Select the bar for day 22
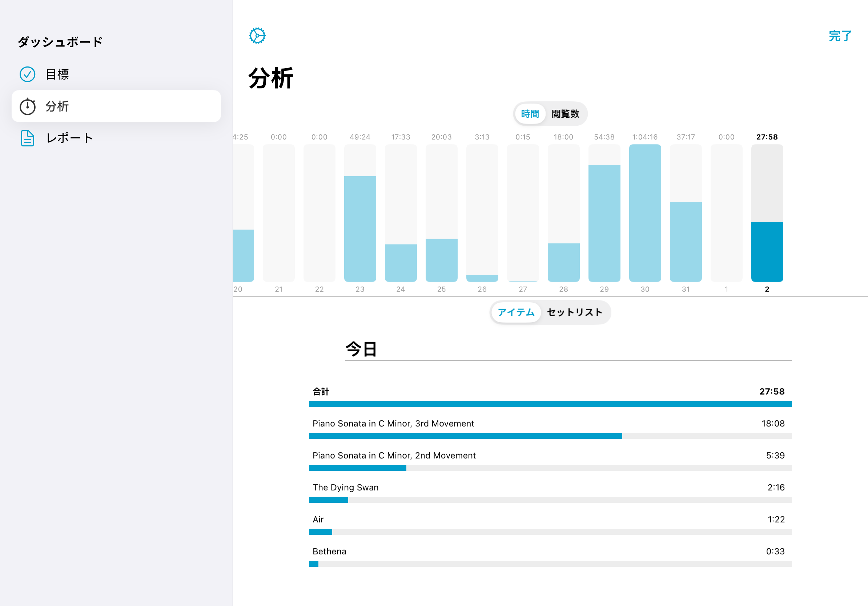 (320, 213)
